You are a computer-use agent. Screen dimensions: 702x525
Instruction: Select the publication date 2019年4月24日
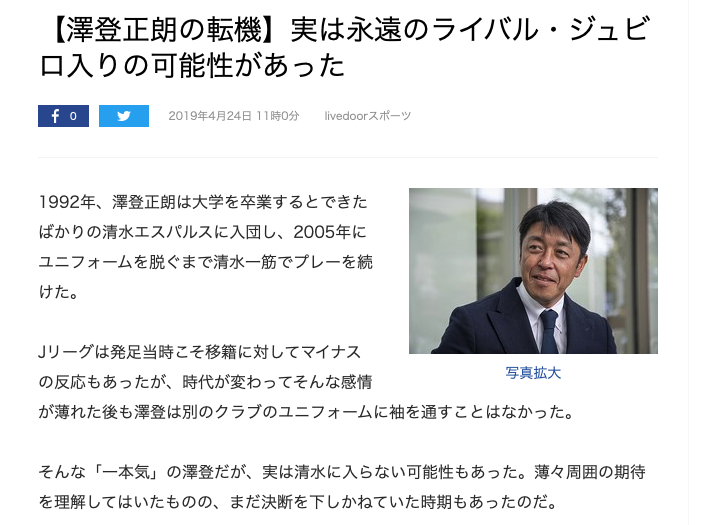pyautogui.click(x=210, y=116)
